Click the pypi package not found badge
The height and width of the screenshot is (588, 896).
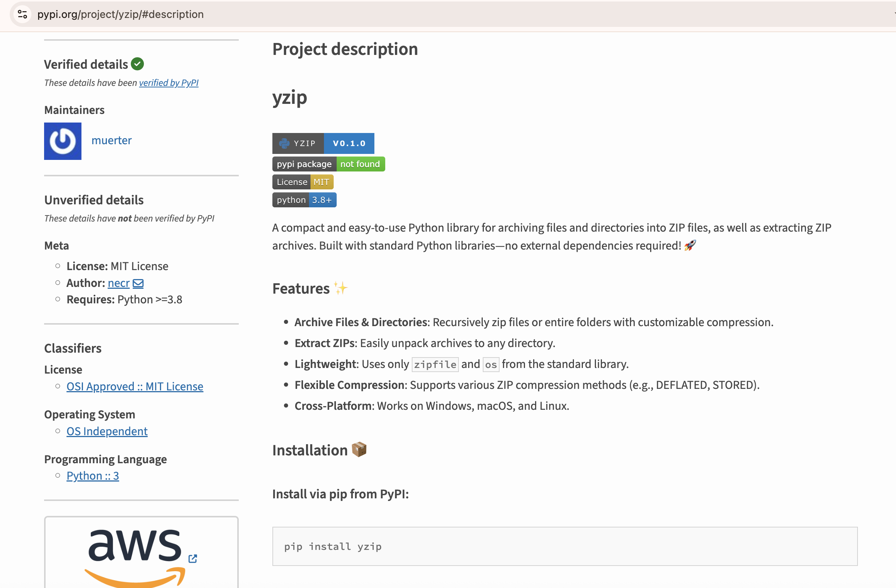[328, 164]
